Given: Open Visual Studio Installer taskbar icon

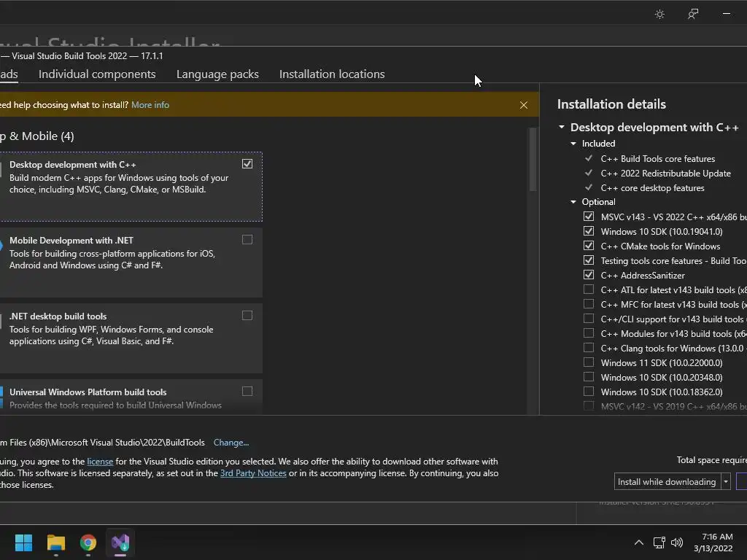Looking at the screenshot, I should coord(120,542).
